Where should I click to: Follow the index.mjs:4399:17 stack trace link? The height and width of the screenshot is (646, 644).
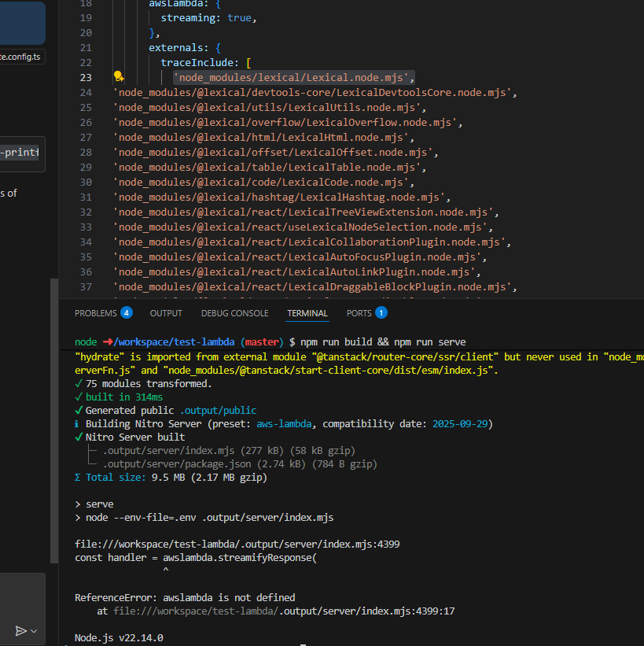pyautogui.click(x=285, y=610)
